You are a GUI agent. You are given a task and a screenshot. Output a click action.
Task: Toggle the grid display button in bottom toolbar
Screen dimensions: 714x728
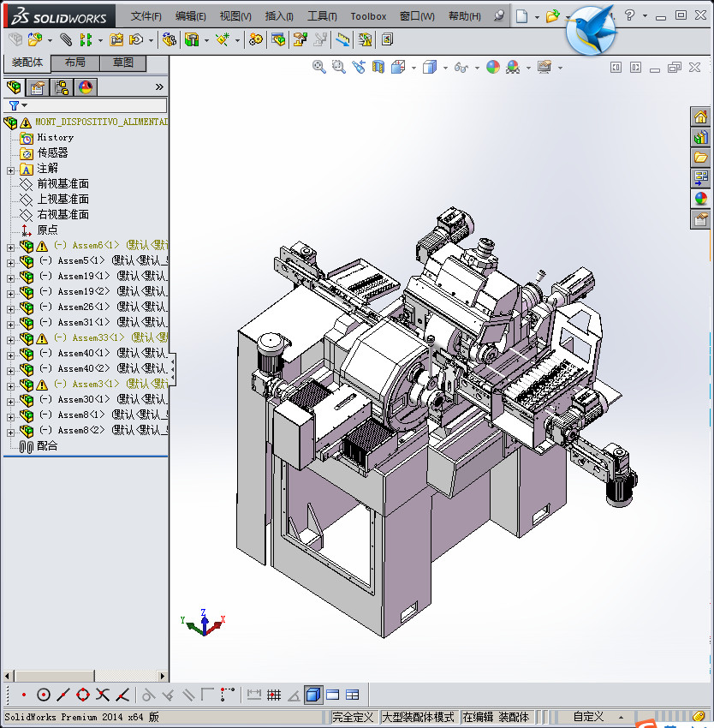click(x=274, y=695)
